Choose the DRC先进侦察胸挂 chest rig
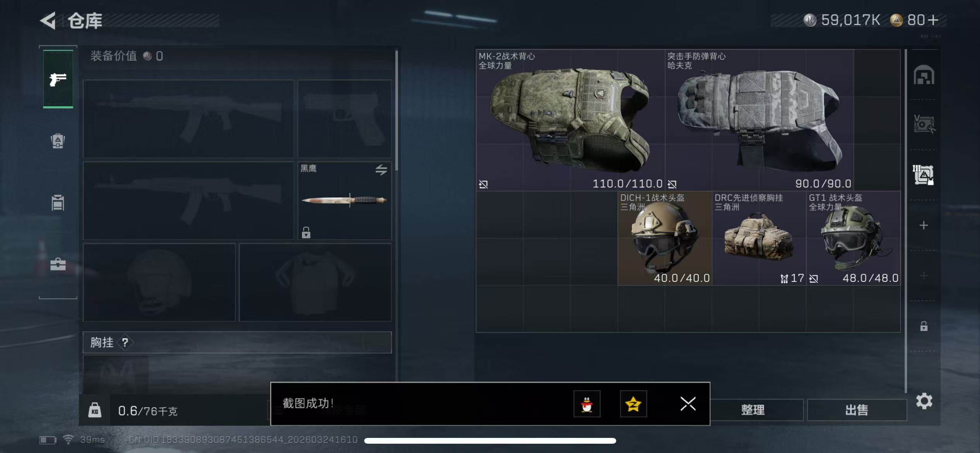Viewport: 980px width, 453px height. click(759, 238)
